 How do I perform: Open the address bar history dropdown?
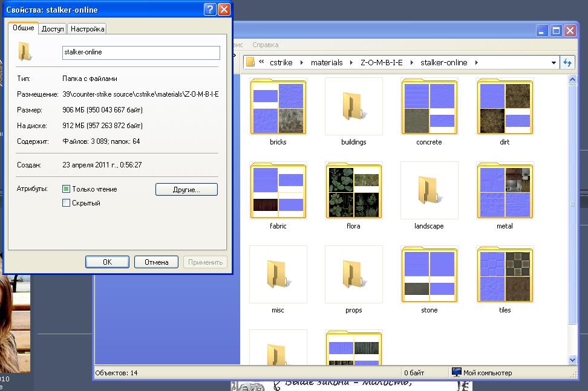554,62
